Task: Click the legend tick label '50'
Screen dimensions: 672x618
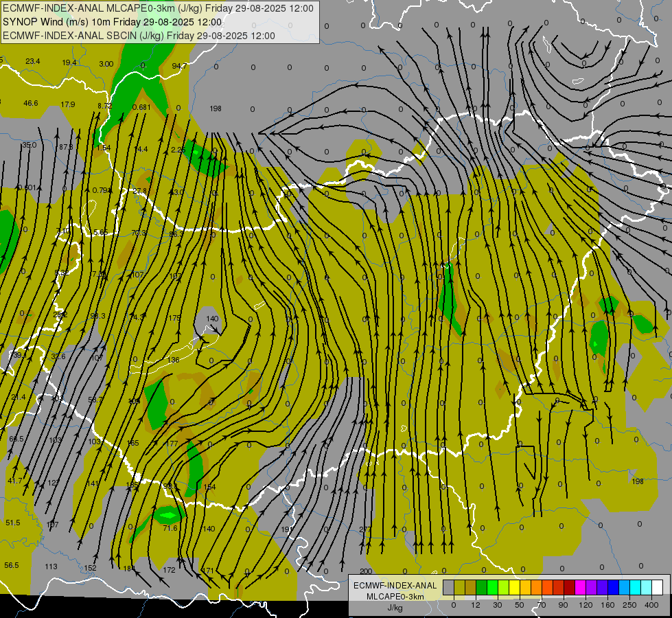Action: click(x=520, y=605)
